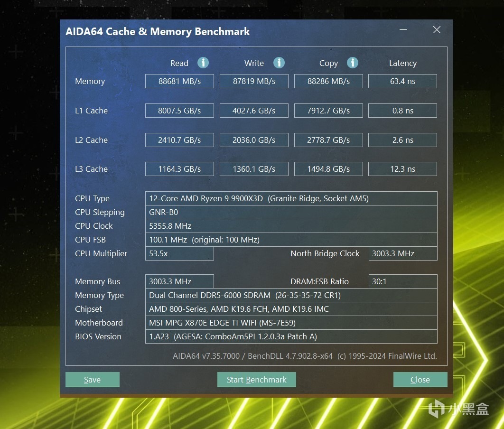Click the CPU FSB value 100.1 MHz

click(291, 240)
